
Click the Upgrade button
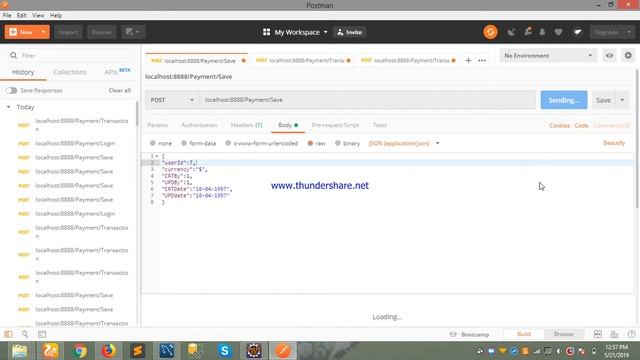tap(606, 32)
